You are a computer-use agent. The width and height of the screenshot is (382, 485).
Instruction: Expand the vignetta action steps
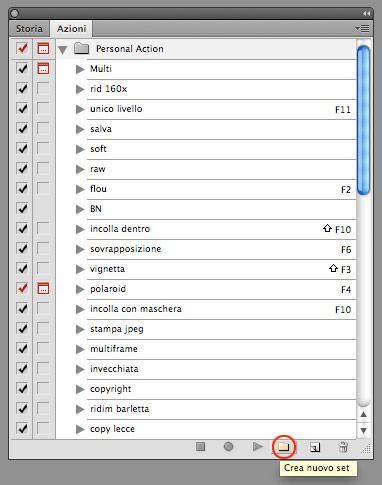point(80,269)
